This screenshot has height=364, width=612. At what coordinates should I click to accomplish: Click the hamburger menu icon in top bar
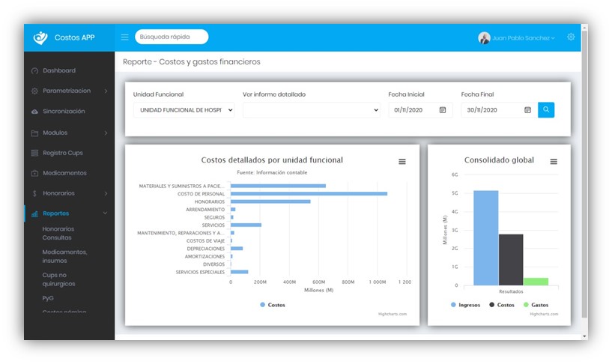coord(124,37)
